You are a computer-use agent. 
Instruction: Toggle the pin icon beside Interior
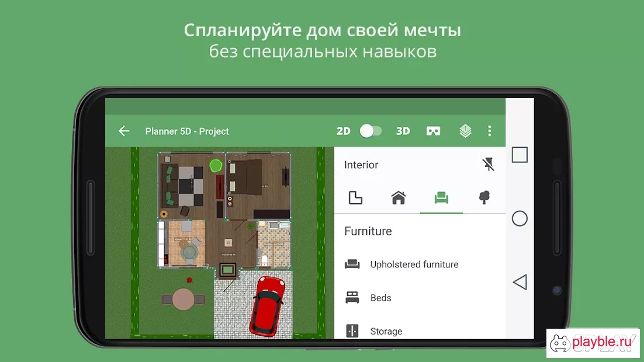click(488, 165)
